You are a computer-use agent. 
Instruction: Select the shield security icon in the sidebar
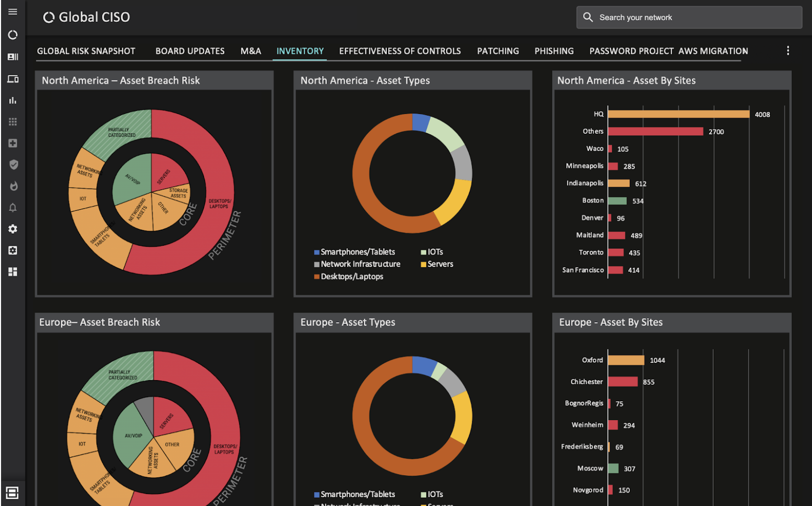[12, 165]
